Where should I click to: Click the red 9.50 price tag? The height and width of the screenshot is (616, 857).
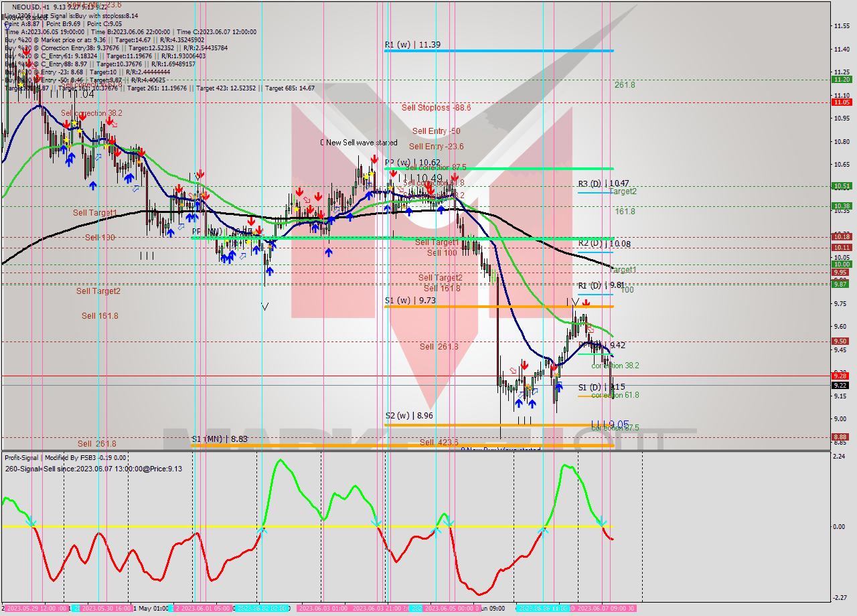coord(842,341)
